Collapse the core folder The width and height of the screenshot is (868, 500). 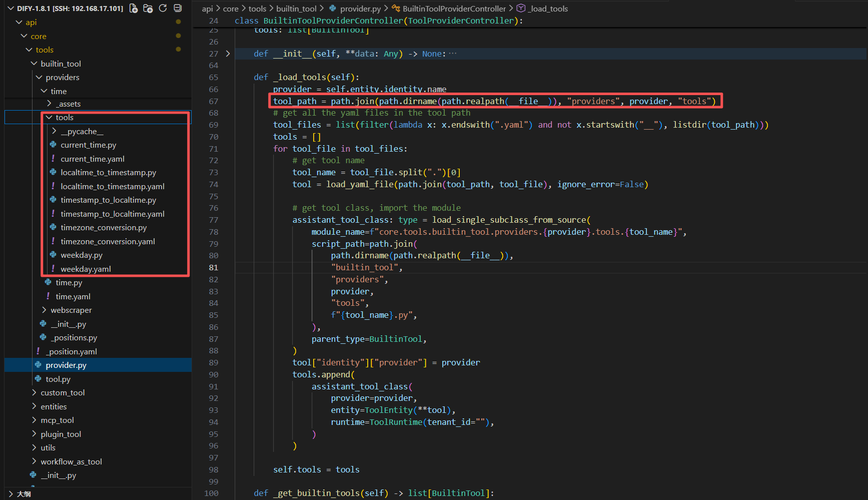pyautogui.click(x=24, y=36)
